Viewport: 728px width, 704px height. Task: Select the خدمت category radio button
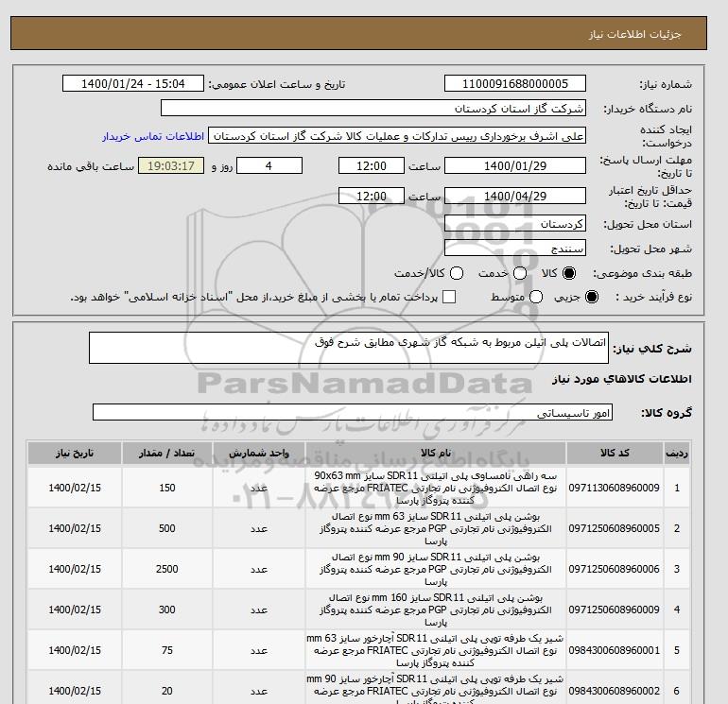pos(520,273)
